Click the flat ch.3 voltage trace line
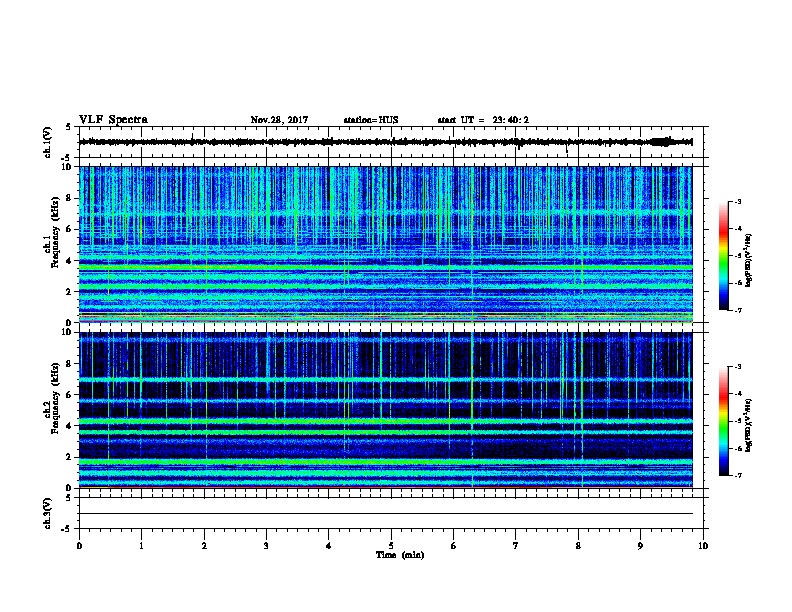The width and height of the screenshot is (792, 612). [x=386, y=514]
